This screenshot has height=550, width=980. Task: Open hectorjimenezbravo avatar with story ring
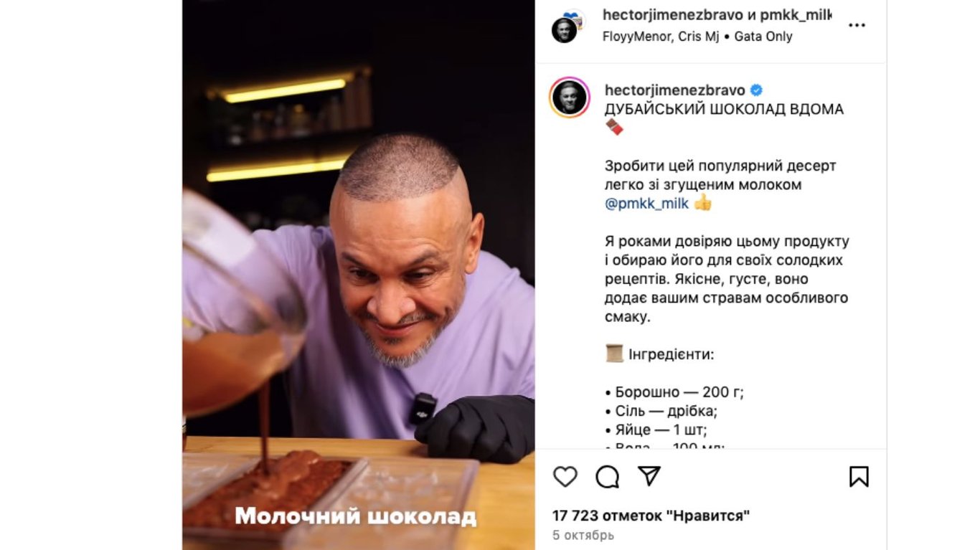[570, 98]
